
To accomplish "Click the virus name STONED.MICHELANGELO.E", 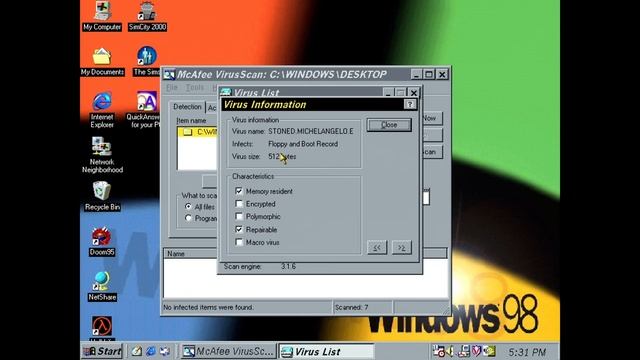I will [311, 131].
